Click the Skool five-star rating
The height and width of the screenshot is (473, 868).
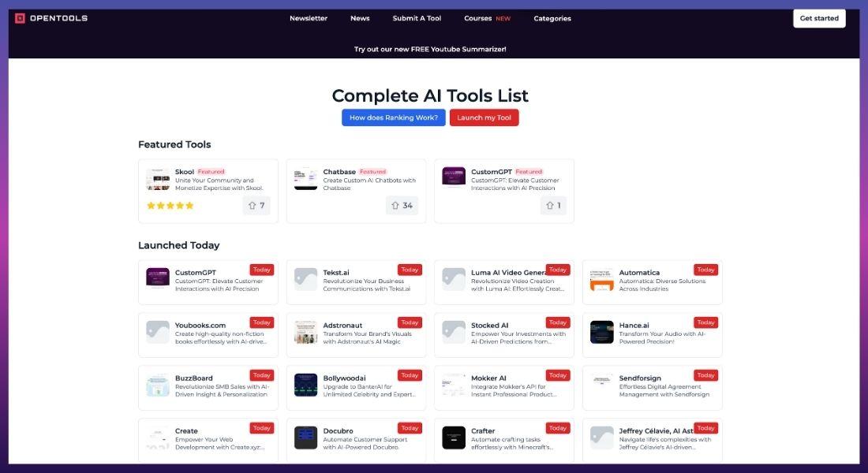click(170, 206)
